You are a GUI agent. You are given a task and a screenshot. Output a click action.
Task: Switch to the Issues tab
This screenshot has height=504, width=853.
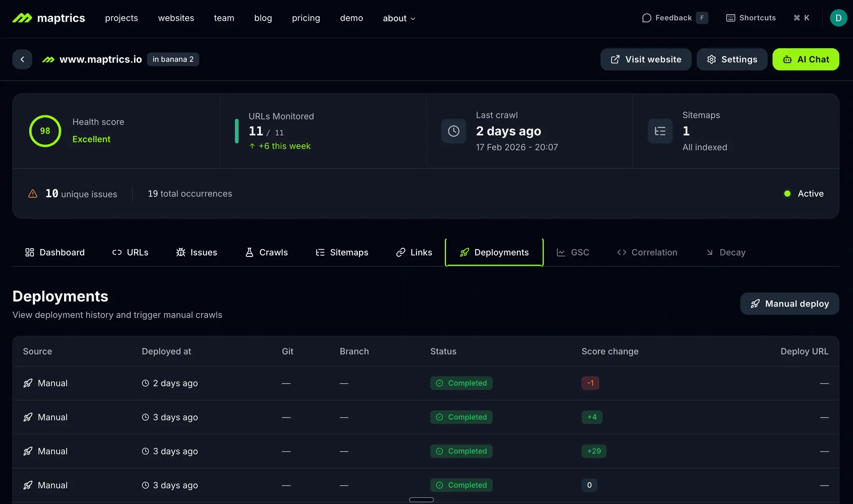pos(196,252)
